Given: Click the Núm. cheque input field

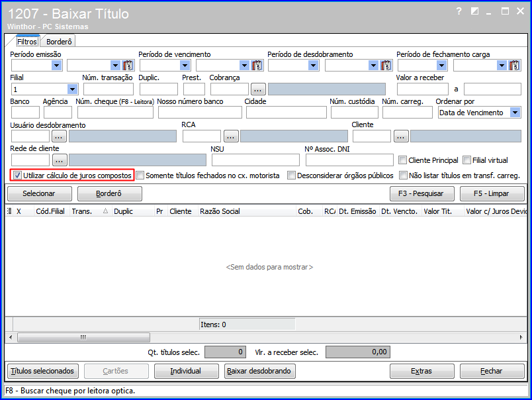Looking at the screenshot, I should (x=115, y=113).
